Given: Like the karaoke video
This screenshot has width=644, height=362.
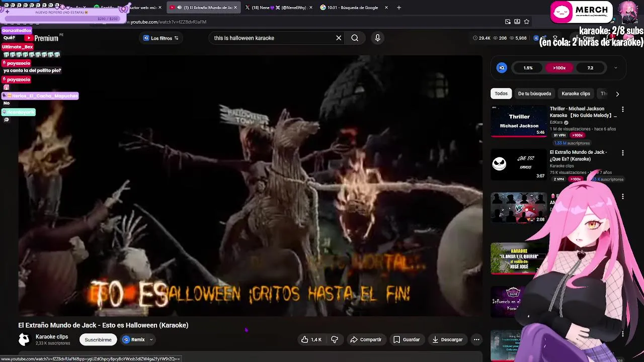Looking at the screenshot, I should point(311,340).
